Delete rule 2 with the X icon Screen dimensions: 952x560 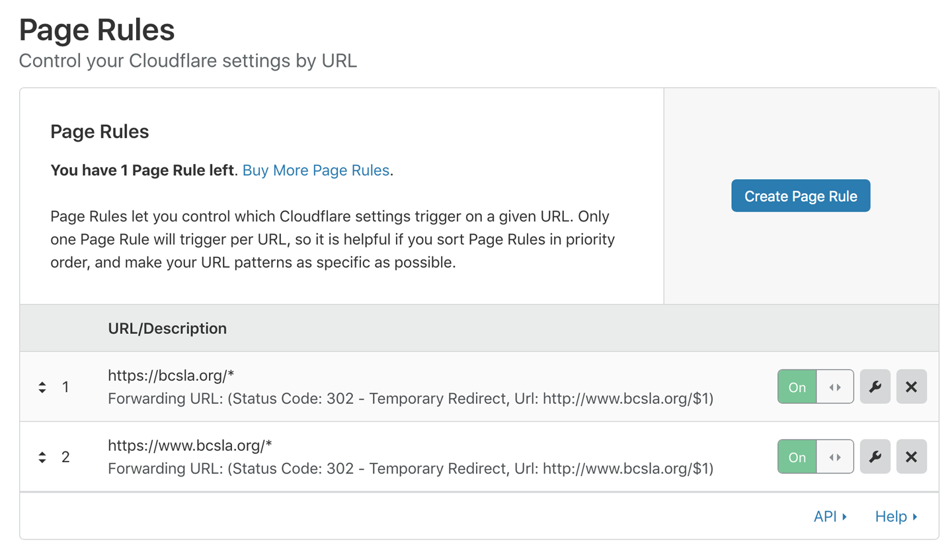(x=911, y=457)
